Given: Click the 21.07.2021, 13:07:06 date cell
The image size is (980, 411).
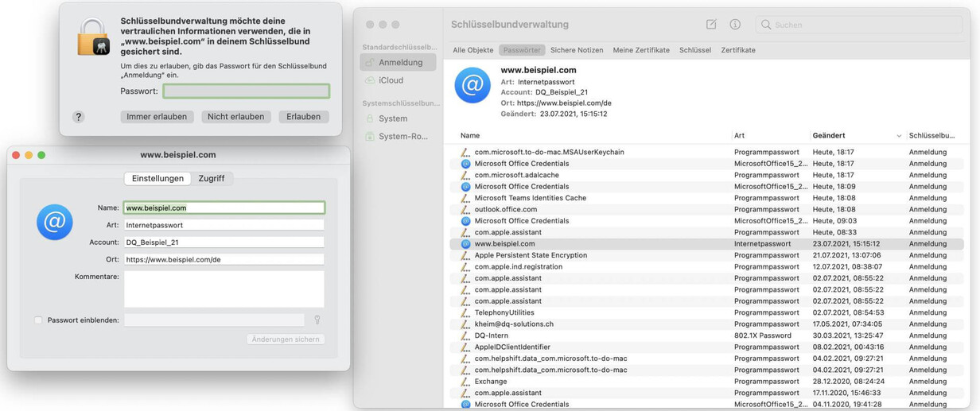Looking at the screenshot, I should point(847,255).
